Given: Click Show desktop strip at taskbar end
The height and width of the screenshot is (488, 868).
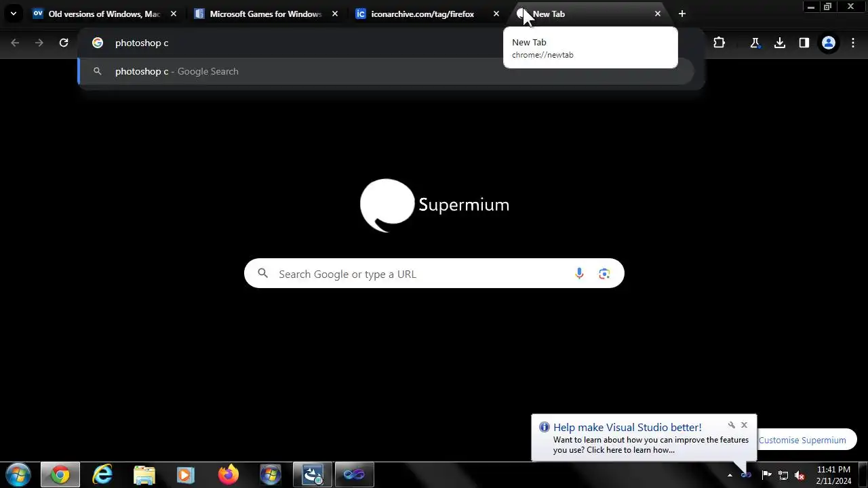Looking at the screenshot, I should [x=863, y=475].
